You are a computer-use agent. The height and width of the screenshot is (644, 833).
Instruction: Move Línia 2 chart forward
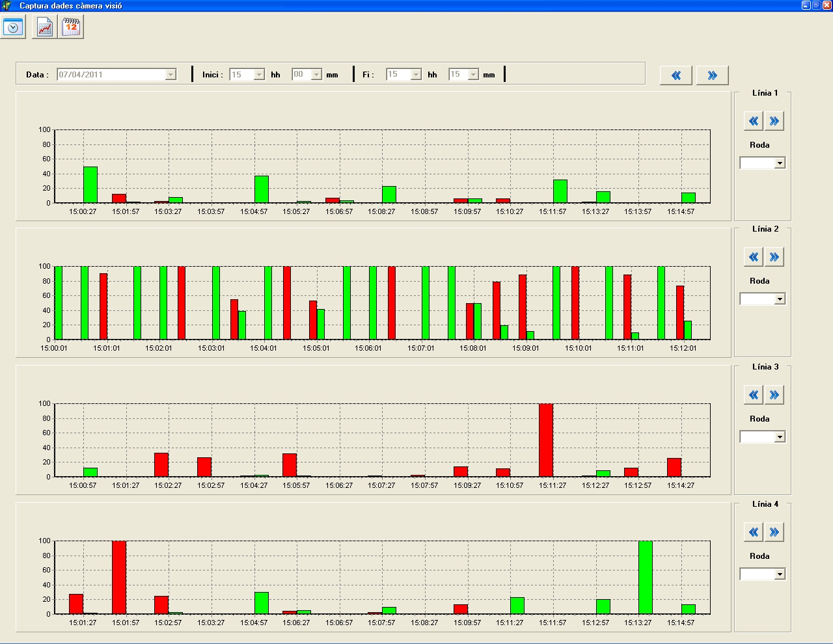click(x=774, y=257)
